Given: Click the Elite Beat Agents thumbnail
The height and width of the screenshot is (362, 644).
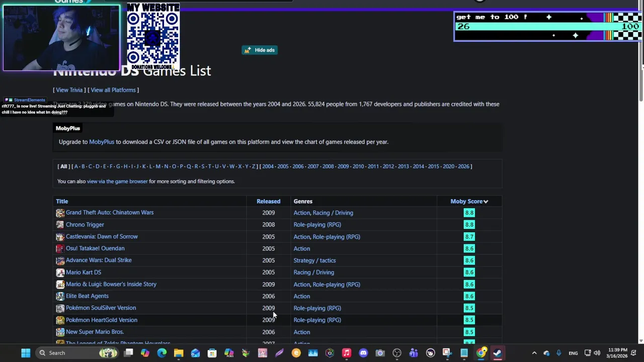Looking at the screenshot, I should coord(60,296).
